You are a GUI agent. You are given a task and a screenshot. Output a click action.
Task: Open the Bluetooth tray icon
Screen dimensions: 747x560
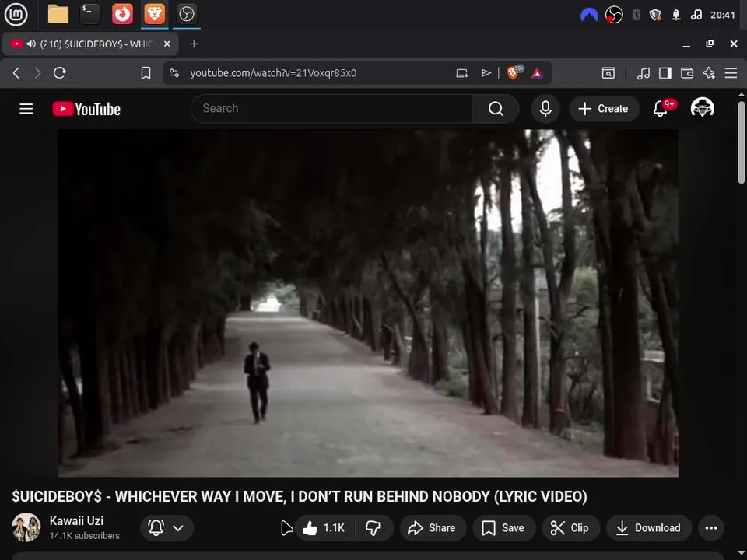pyautogui.click(x=636, y=15)
